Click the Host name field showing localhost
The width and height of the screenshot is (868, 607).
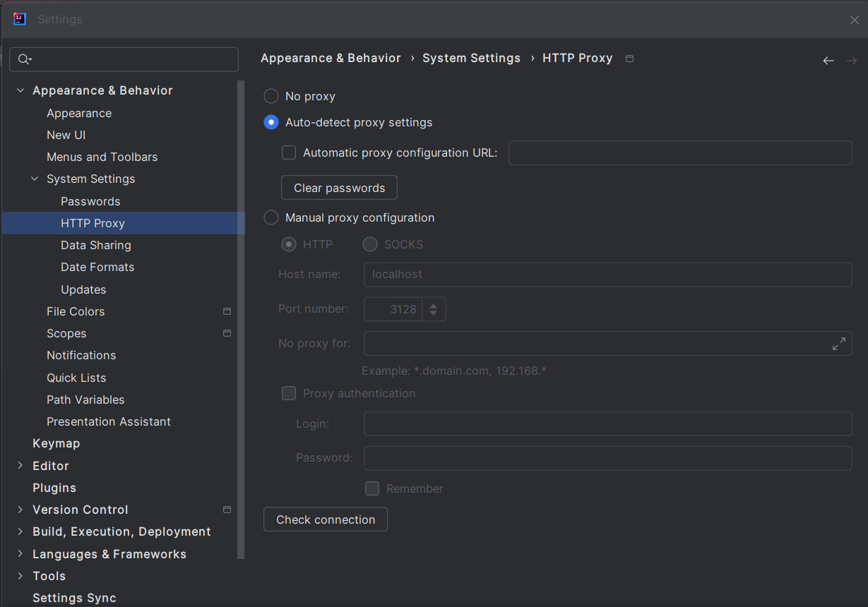coord(607,275)
